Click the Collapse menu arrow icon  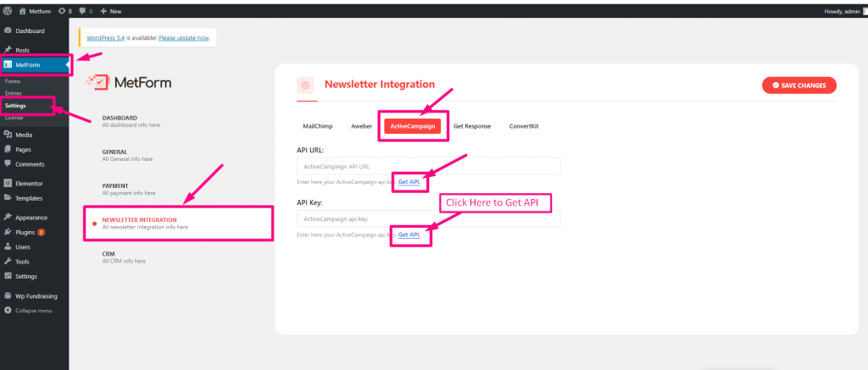tap(8, 310)
